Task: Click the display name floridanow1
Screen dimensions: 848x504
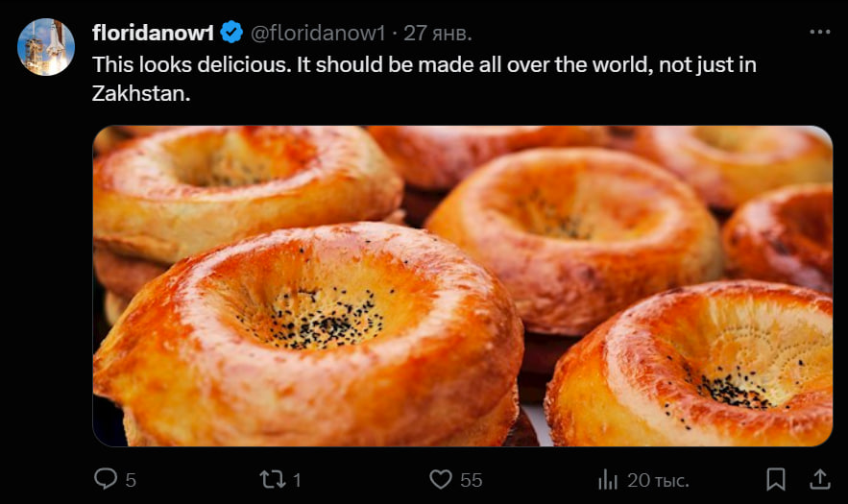Action: click(152, 33)
